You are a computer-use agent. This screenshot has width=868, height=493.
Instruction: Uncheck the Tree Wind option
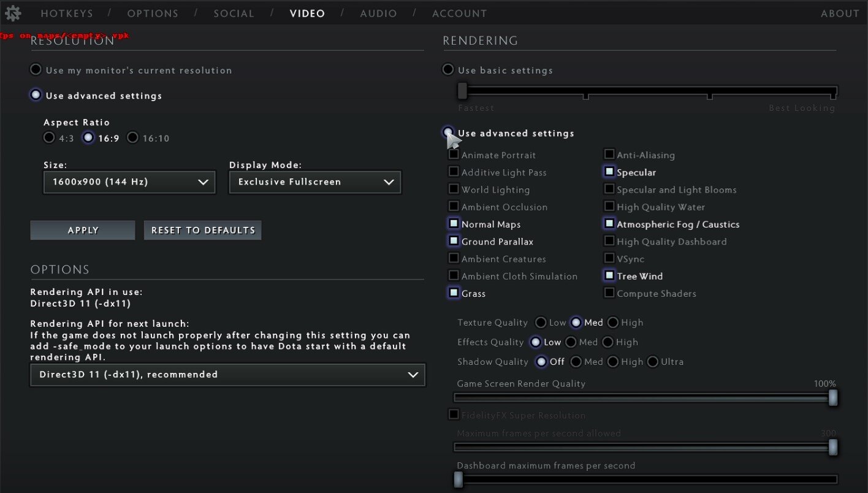pos(609,275)
